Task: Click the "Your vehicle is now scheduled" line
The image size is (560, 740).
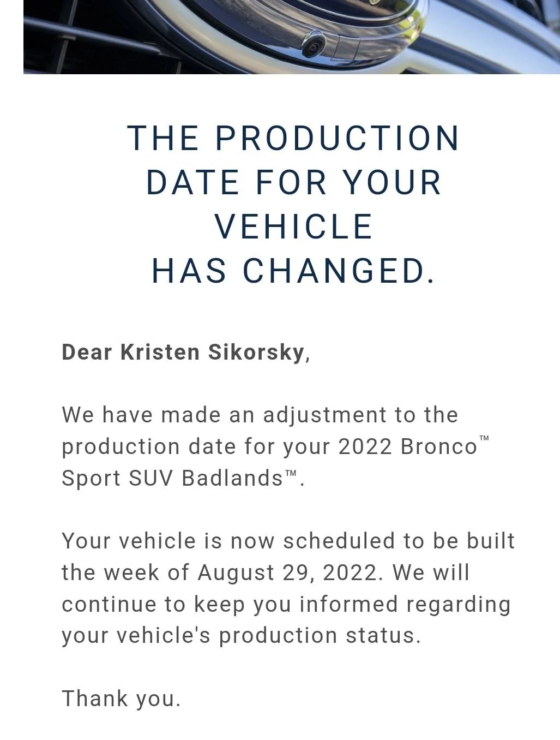Action: point(288,541)
